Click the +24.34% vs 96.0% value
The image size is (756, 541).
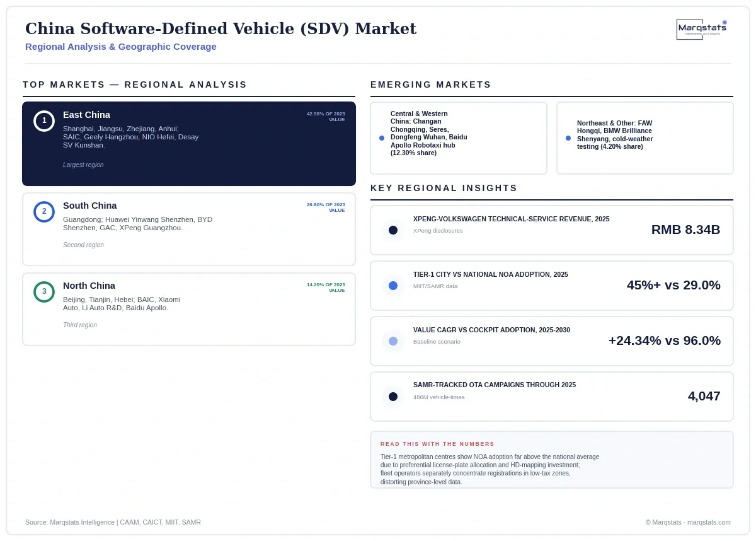664,340
